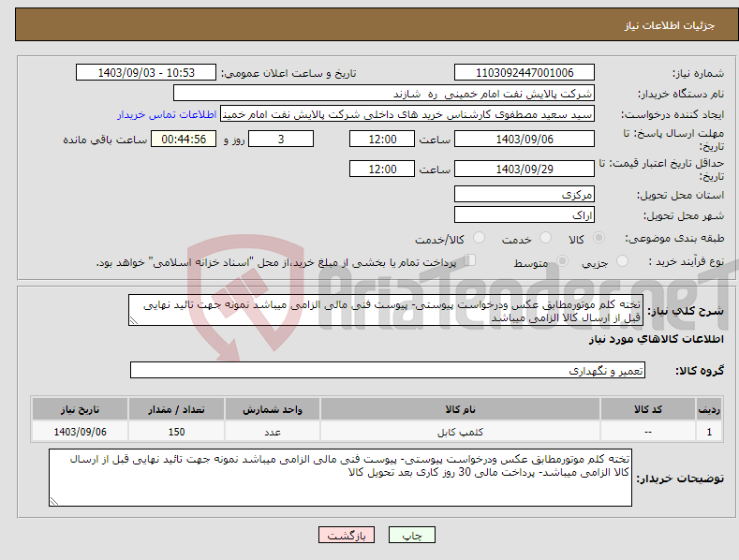Click the announcement date field 1403/09/03 - 10:53
Viewport: 739px width, 560px height.
pyautogui.click(x=145, y=73)
